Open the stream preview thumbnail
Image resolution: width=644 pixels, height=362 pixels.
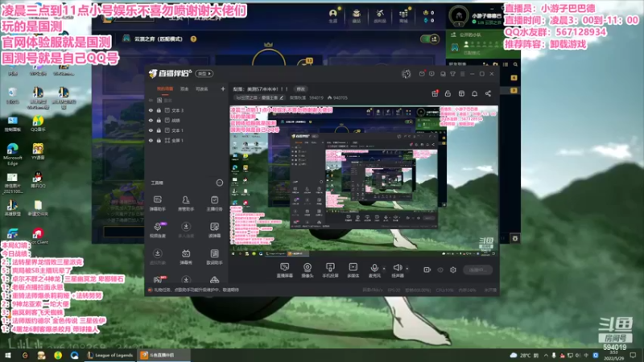point(364,182)
